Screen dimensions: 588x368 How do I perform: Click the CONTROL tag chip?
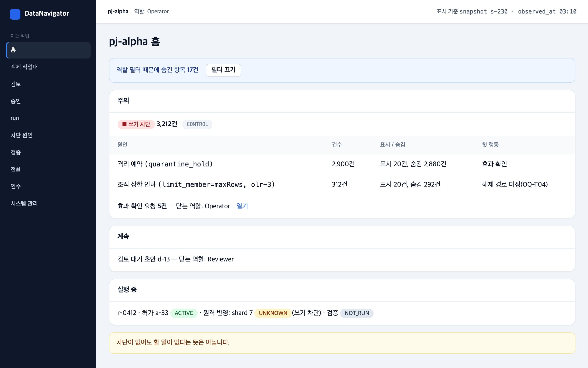[197, 124]
